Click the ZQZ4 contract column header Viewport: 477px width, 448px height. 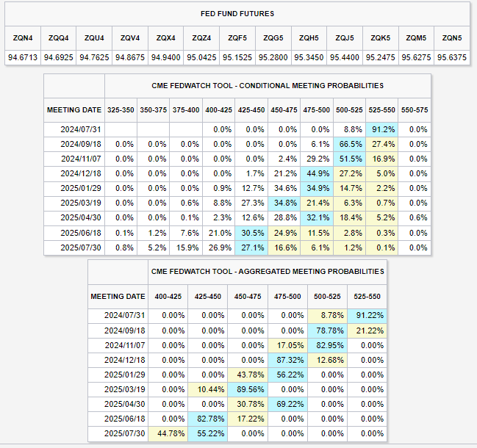201,37
